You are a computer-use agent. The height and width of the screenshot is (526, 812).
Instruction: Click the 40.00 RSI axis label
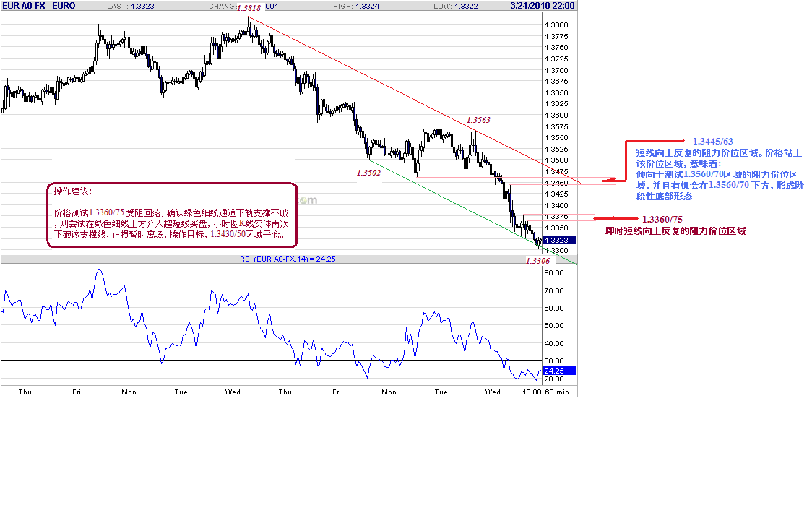point(554,344)
